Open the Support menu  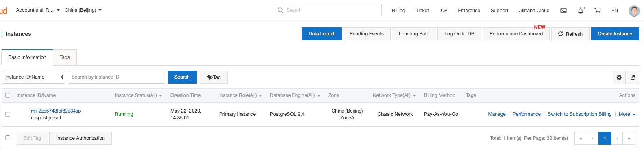(499, 11)
